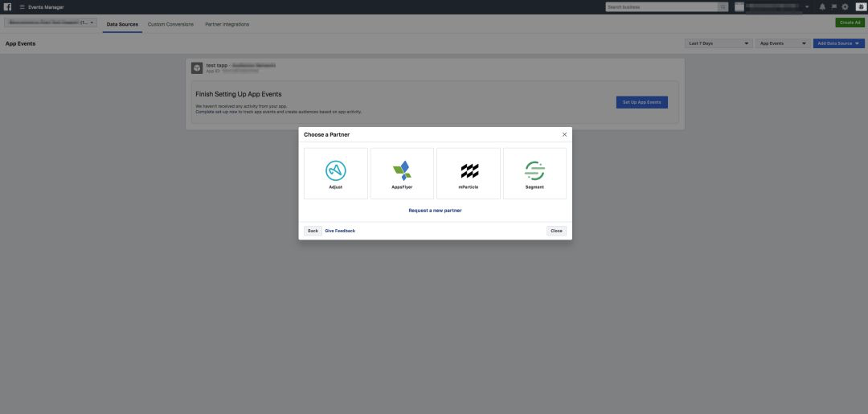Click the Events Manager title text

pos(46,7)
